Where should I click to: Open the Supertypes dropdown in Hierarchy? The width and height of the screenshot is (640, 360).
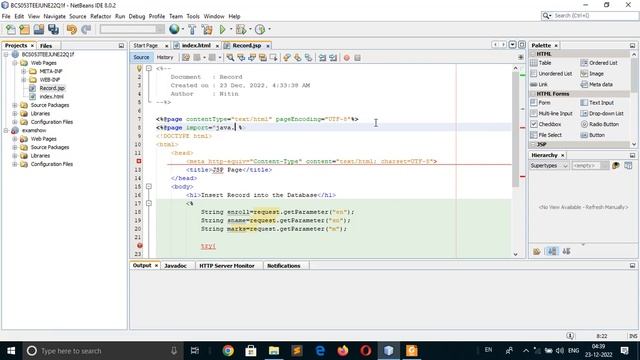[549, 165]
